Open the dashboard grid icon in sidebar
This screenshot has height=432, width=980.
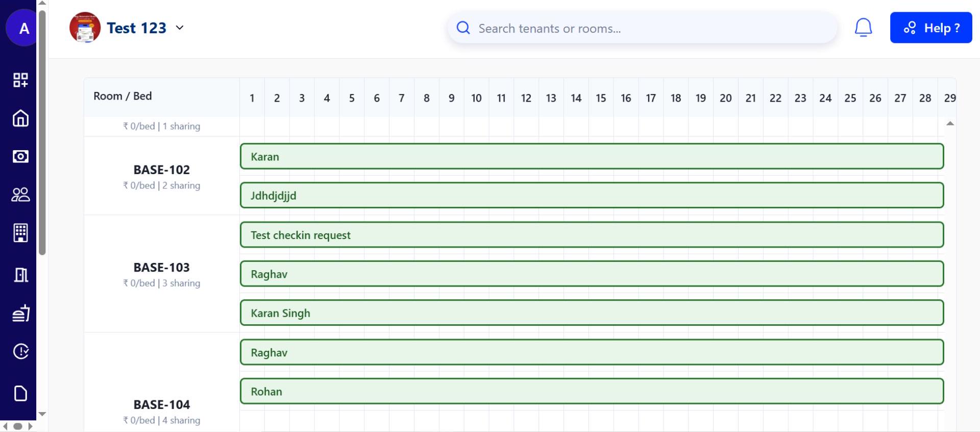(x=20, y=80)
